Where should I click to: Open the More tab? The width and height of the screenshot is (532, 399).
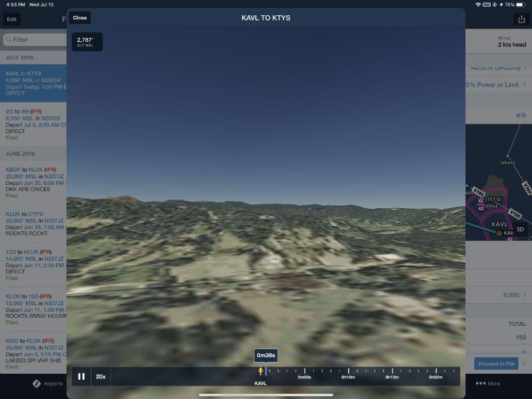pos(487,384)
